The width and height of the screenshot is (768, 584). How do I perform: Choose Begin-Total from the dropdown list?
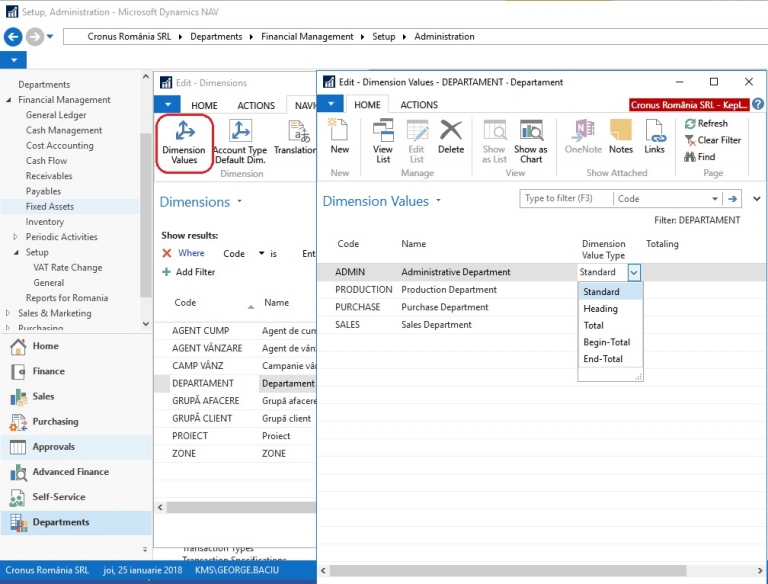click(x=606, y=342)
